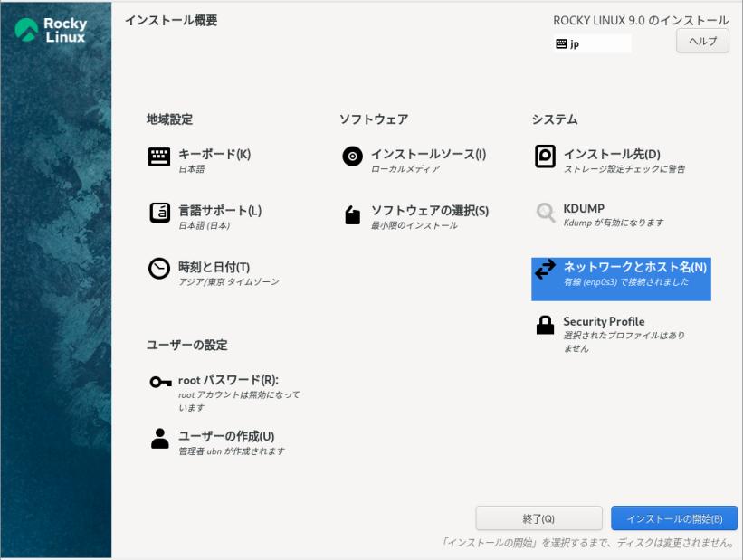Viewport: 743px width, 560px height.
Task: Click status text 日本語 under キーボード
Action: point(192,168)
